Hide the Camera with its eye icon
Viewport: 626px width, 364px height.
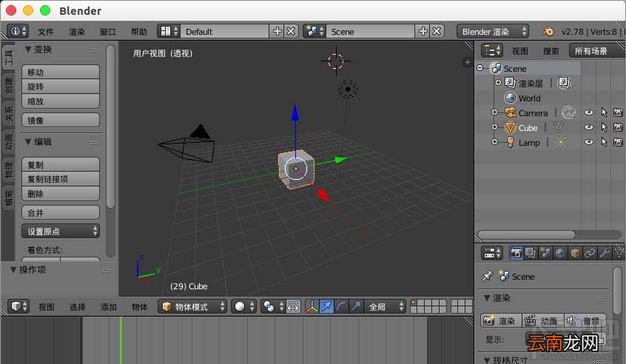(x=588, y=112)
